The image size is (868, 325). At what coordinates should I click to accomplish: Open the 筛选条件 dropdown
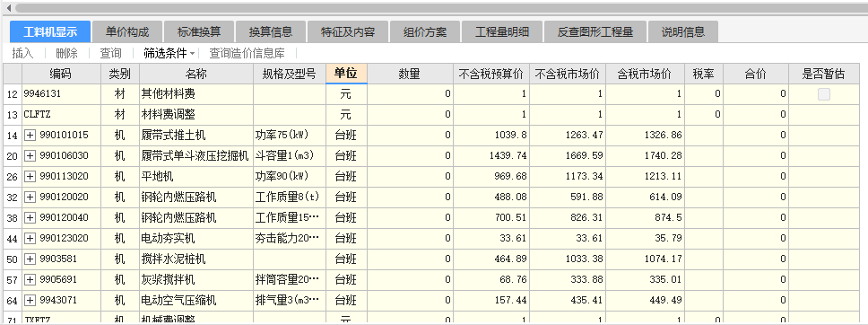pos(169,54)
